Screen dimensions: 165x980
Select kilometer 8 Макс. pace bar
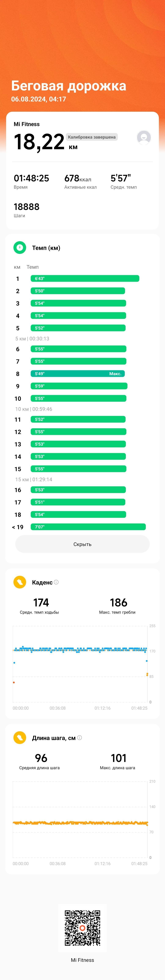(x=78, y=374)
